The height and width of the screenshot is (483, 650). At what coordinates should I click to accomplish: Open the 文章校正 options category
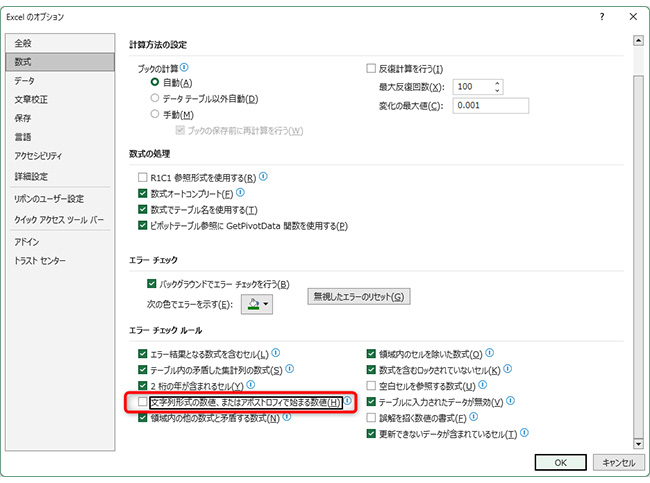pos(60,100)
